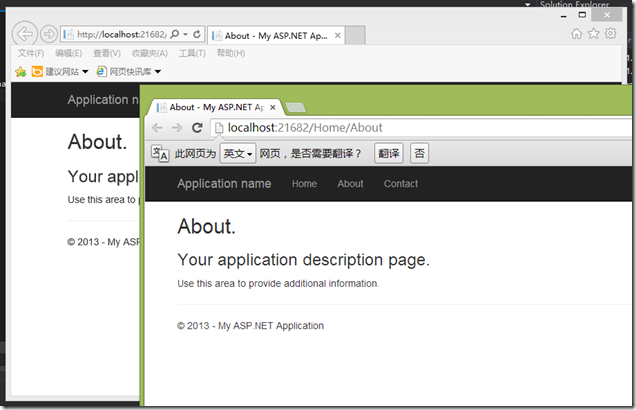Screen dimensions: 636x410
Task: Open the IE favorites star icon
Action: [594, 34]
